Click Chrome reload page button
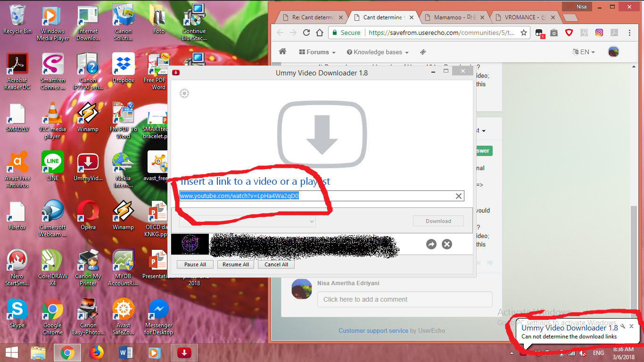 click(x=306, y=33)
